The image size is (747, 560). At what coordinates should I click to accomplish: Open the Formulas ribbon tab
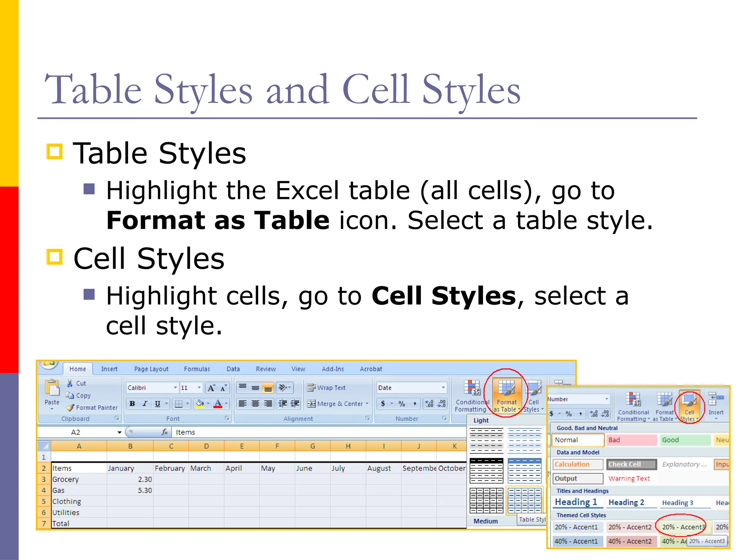click(x=197, y=369)
